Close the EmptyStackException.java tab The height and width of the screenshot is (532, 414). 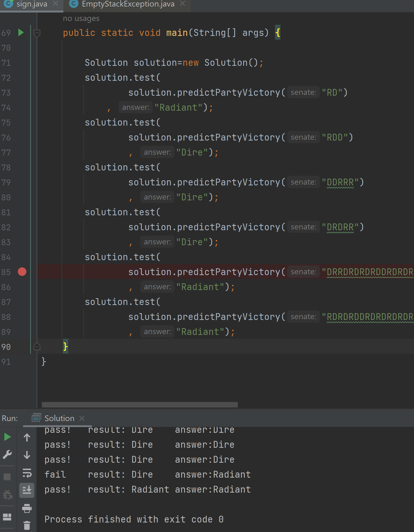[183, 4]
